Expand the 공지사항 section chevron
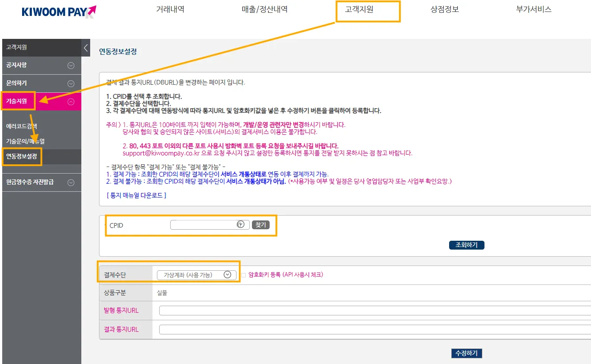Image resolution: width=591 pixels, height=364 pixels. [71, 65]
